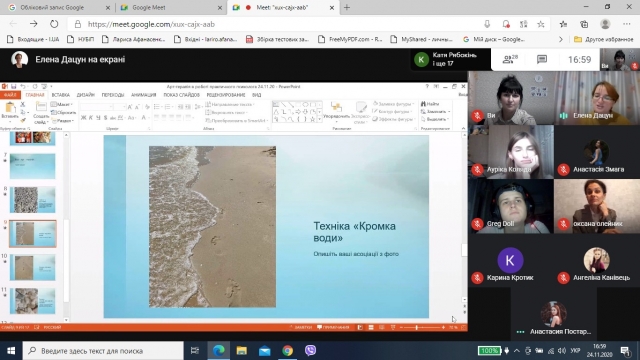Toggle bold Ж formatting
The image size is (640, 360).
click(x=83, y=118)
